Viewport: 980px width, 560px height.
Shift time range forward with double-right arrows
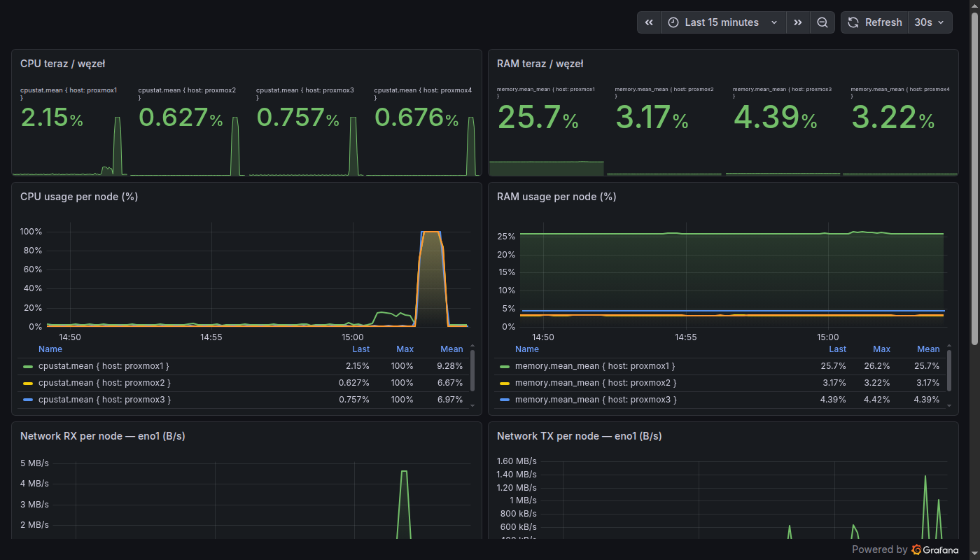tap(798, 22)
